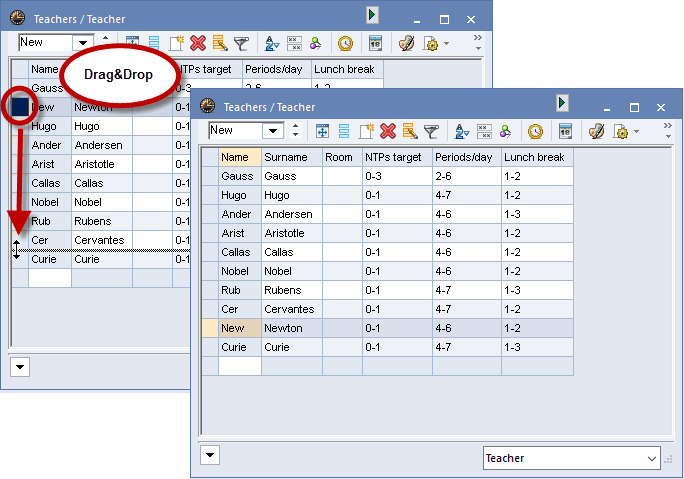Viewport: 684px width, 479px height.
Task: Click 2-6 Periods/day cell in Gauss row
Action: (x=467, y=176)
